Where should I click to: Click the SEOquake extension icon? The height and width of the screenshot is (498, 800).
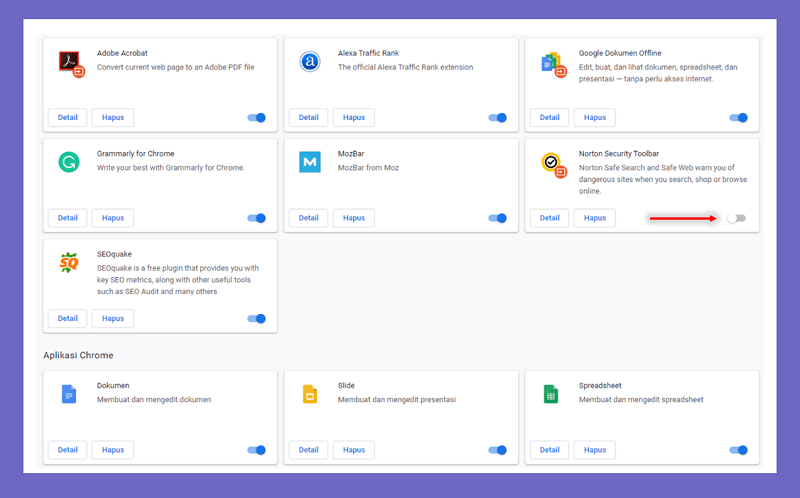click(x=69, y=263)
